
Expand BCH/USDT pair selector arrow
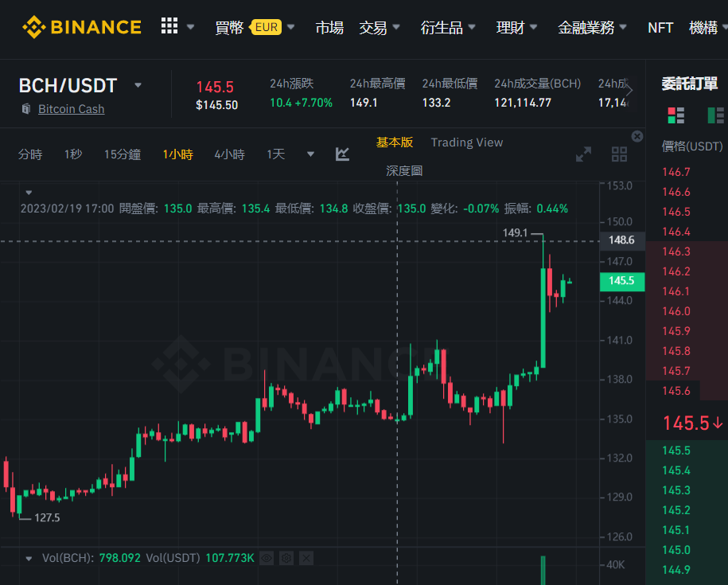[138, 85]
